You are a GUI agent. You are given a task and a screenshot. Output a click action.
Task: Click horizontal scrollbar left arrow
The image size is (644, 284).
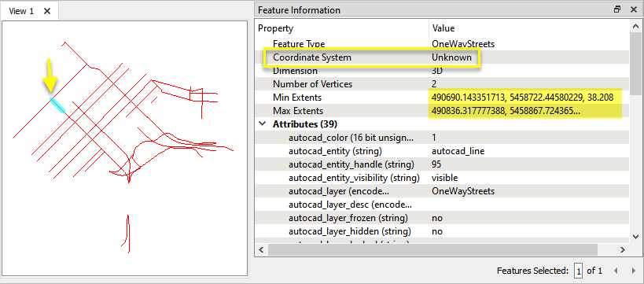coord(261,249)
